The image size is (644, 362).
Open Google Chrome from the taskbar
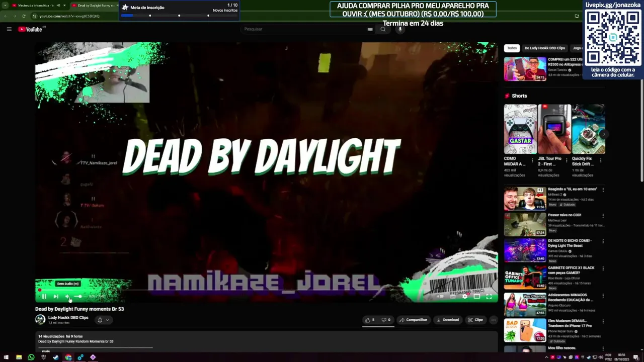pyautogui.click(x=68, y=357)
